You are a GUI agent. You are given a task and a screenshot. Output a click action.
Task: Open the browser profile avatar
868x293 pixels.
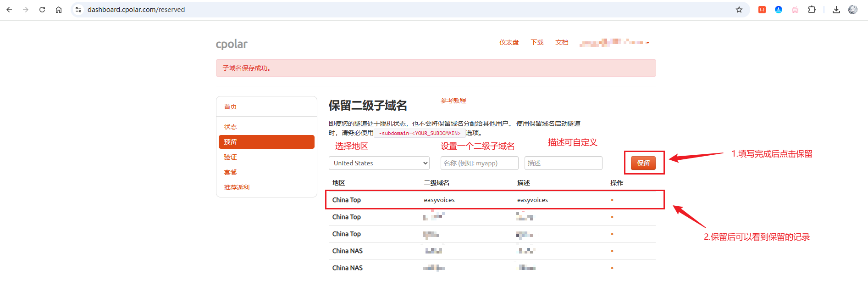coord(852,10)
